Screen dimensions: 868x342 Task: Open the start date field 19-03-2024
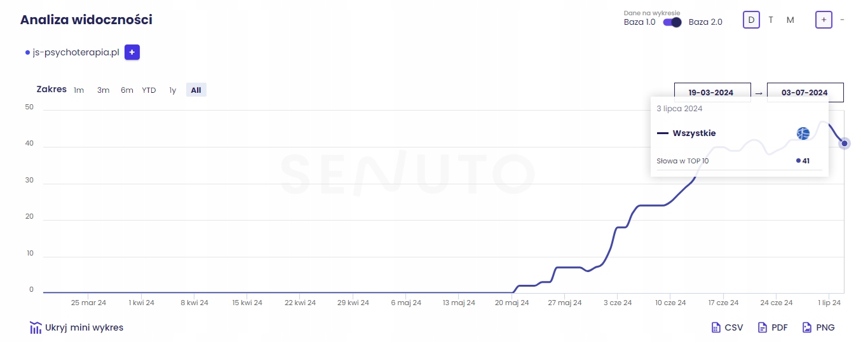click(712, 93)
